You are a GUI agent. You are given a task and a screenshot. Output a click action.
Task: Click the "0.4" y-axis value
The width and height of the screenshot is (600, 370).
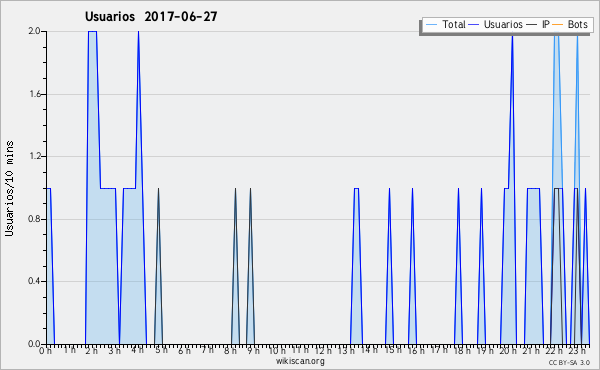point(34,282)
